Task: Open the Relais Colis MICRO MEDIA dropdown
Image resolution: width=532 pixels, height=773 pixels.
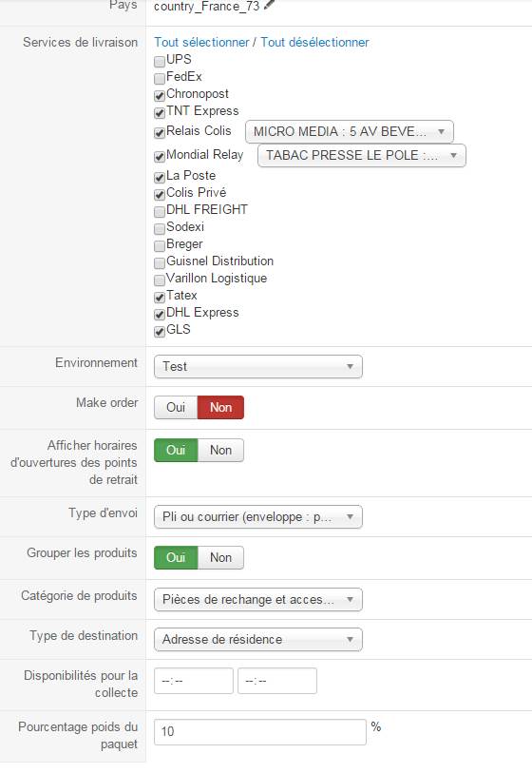Action: (350, 131)
